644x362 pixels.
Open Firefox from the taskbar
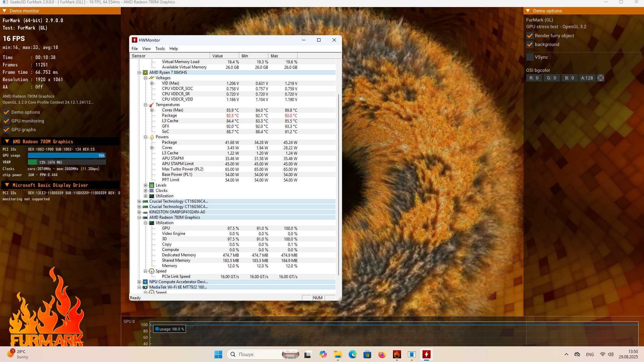click(382, 354)
